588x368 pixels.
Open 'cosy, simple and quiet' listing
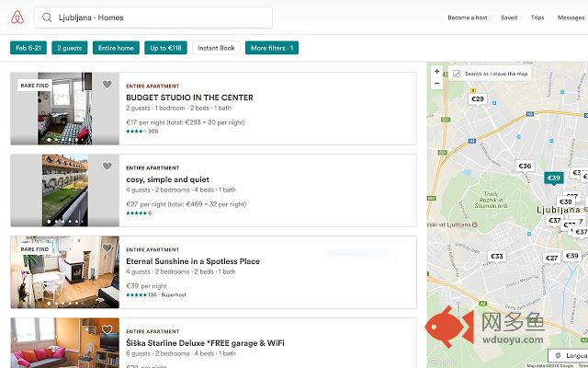coord(167,179)
